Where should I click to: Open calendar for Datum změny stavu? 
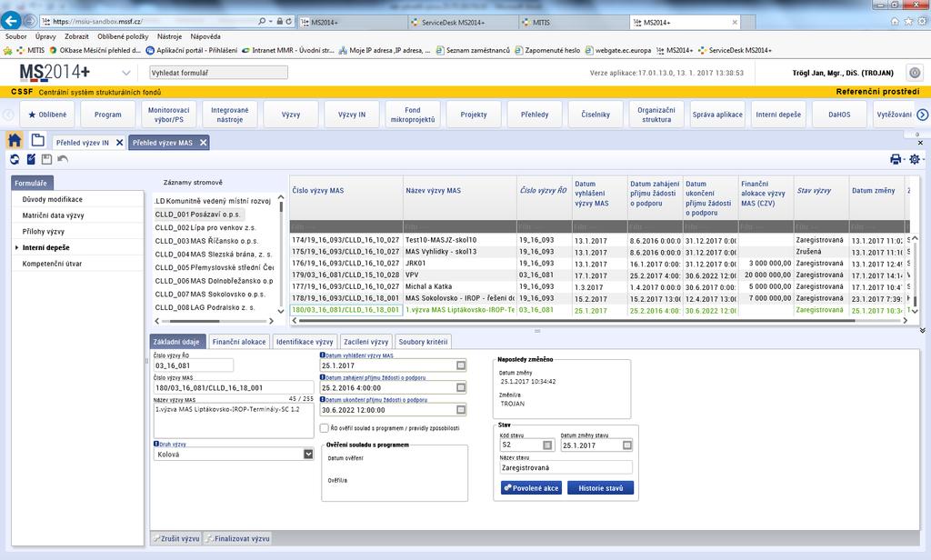point(627,445)
